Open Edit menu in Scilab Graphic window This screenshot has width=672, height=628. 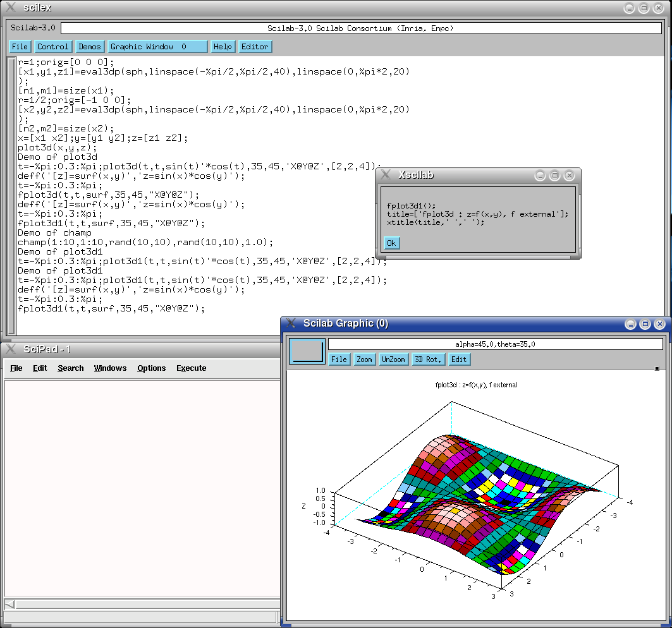pos(459,359)
